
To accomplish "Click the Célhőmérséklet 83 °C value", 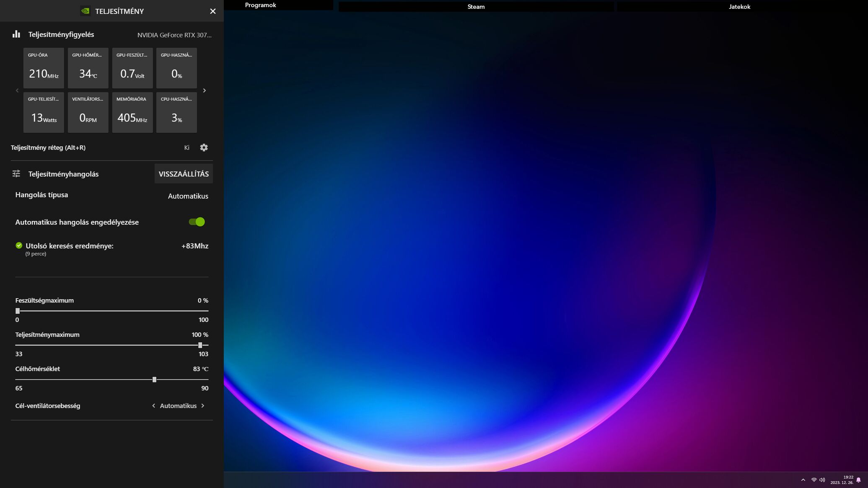I will pos(200,369).
